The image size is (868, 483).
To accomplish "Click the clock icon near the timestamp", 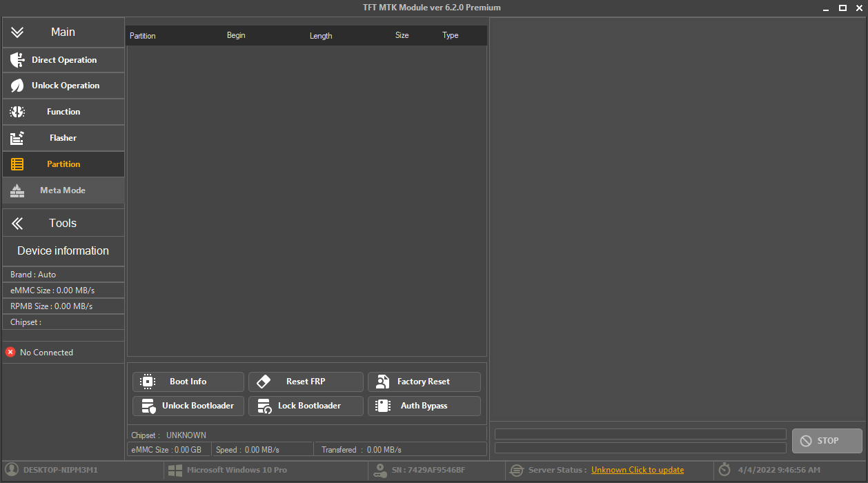I will click(x=723, y=470).
